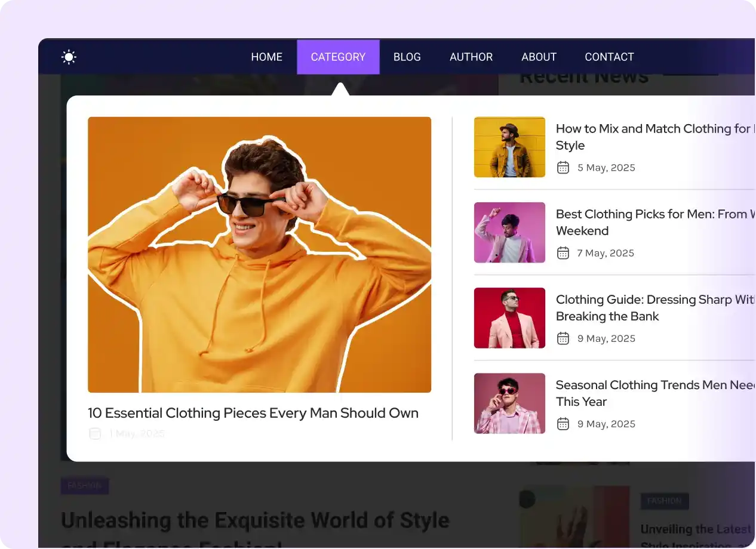Click the calendar icon for Seasonal Clothing Trends
Viewport: 756px width, 549px height.
(x=563, y=424)
